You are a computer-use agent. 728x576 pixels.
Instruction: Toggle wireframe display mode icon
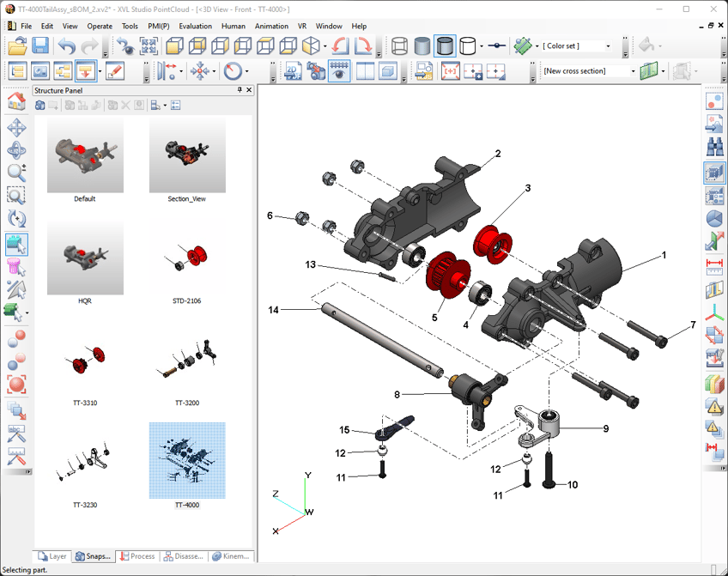tap(400, 45)
